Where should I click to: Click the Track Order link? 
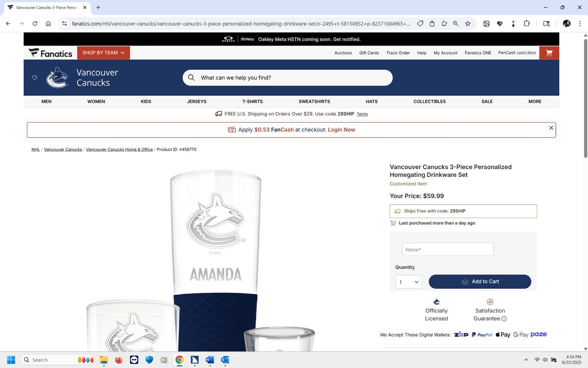coord(398,53)
